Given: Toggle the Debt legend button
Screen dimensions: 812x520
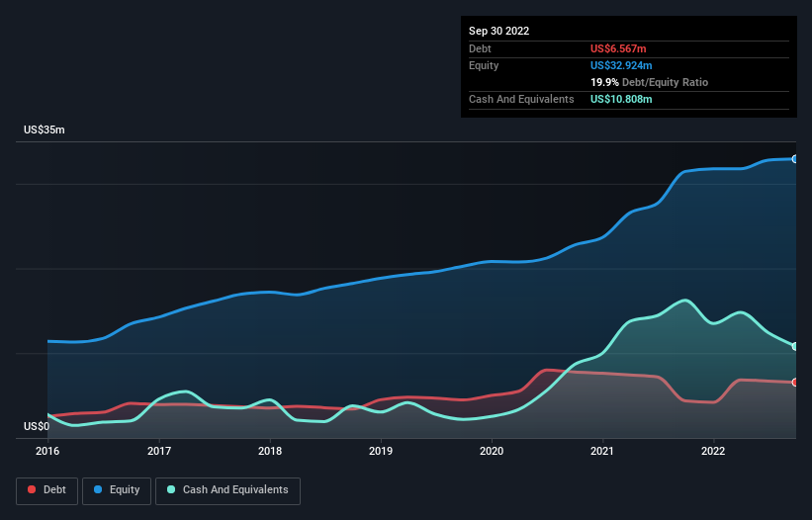Looking at the screenshot, I should [47, 490].
